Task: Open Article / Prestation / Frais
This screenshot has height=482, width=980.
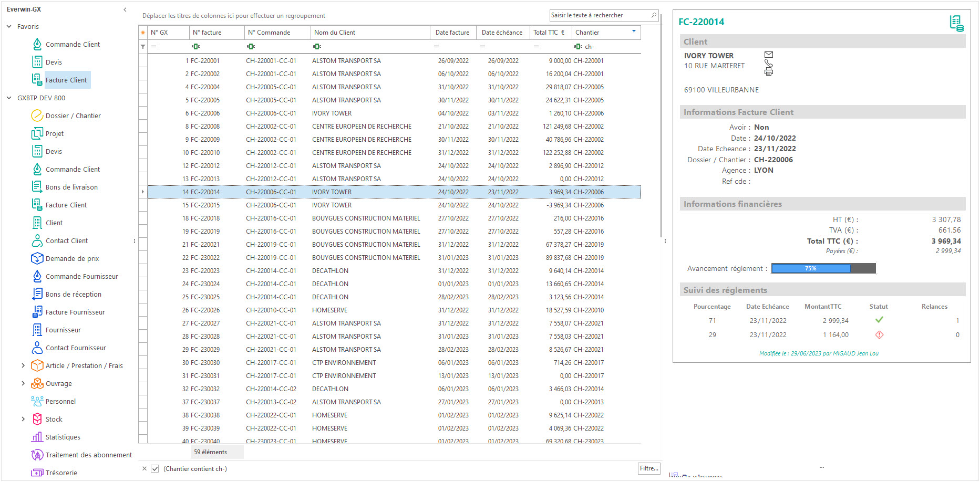Action: [84, 366]
